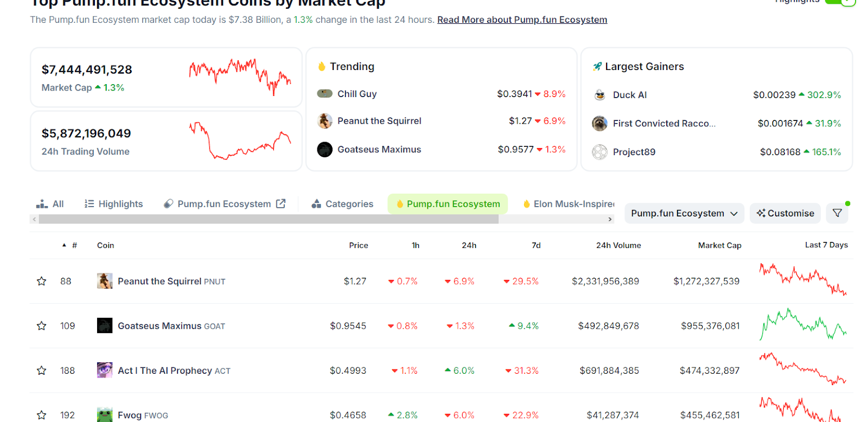Click the Chill Guy trending icon
Viewport: 868px width, 422px height.
[x=324, y=94]
